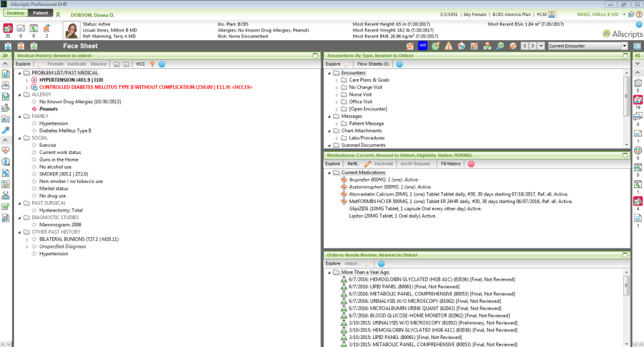Click the patient photo thumbnail
The width and height of the screenshot is (644, 347).
pos(72,30)
